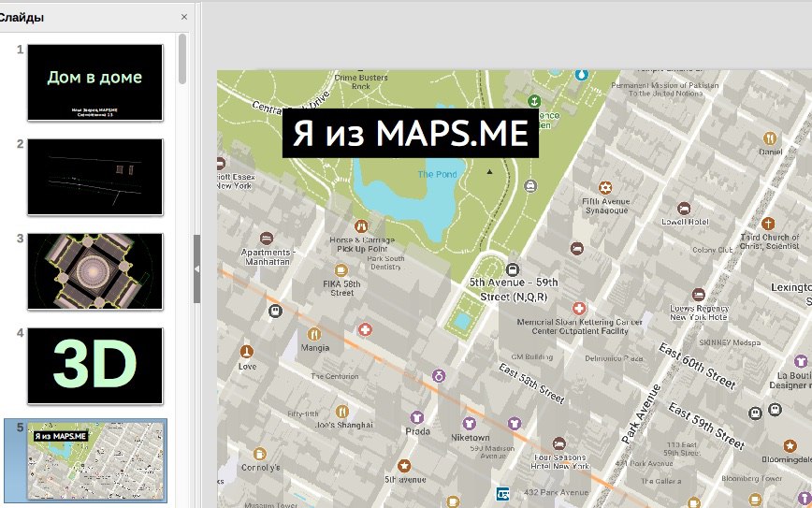Click the Daniel restaurant icon

770,138
